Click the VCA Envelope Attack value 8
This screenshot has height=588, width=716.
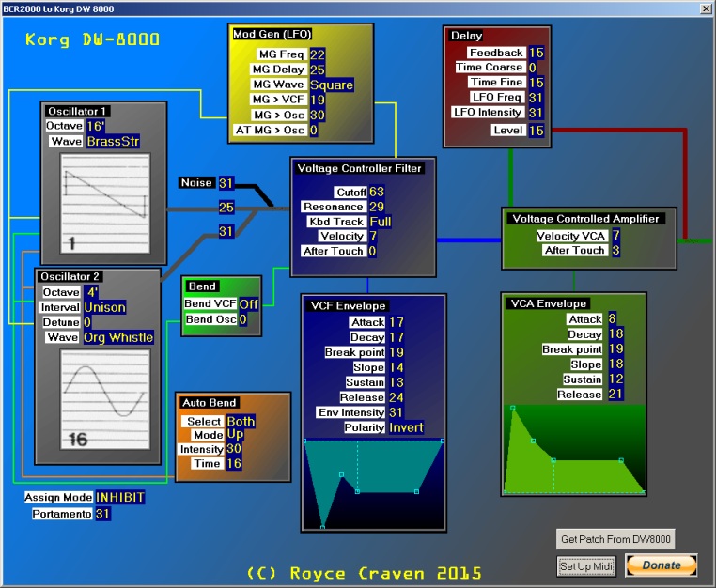tap(612, 318)
